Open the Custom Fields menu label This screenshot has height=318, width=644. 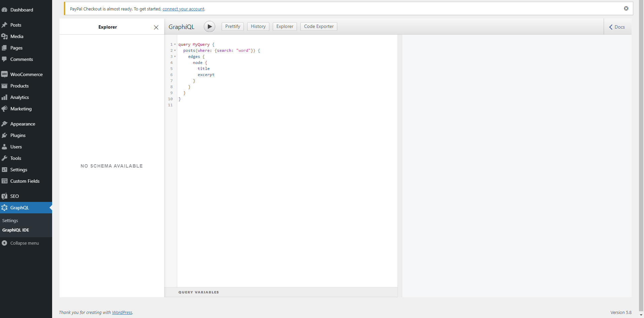click(25, 181)
